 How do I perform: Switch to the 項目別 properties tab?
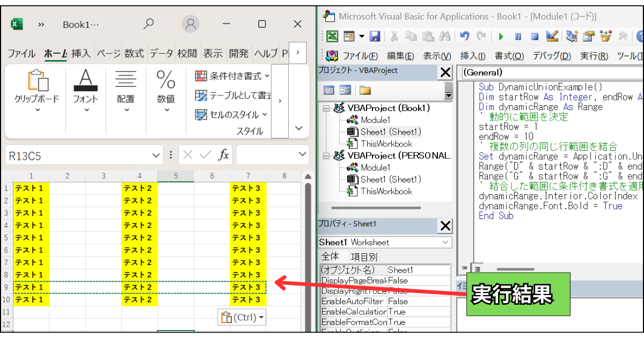[364, 257]
